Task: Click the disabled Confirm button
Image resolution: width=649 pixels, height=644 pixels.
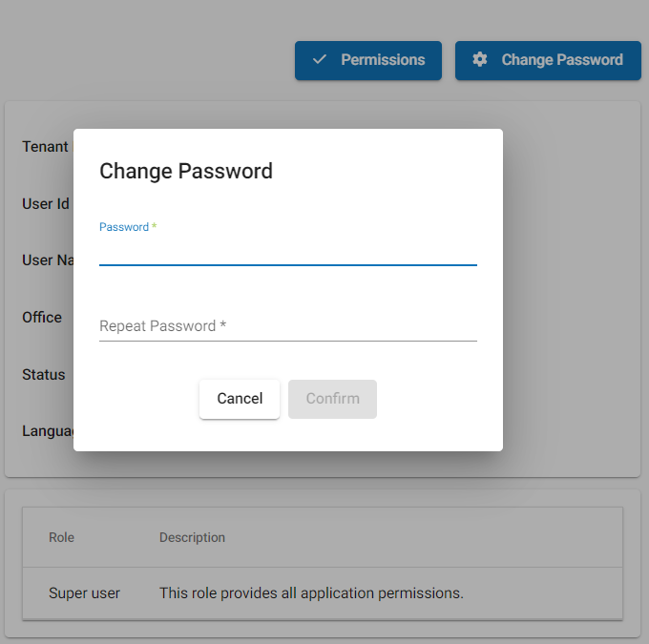Action: (332, 399)
